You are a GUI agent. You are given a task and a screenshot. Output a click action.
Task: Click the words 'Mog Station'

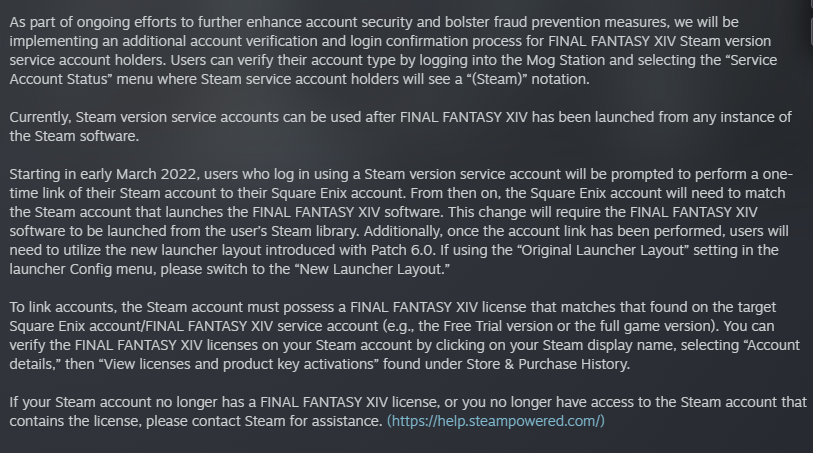(566, 60)
